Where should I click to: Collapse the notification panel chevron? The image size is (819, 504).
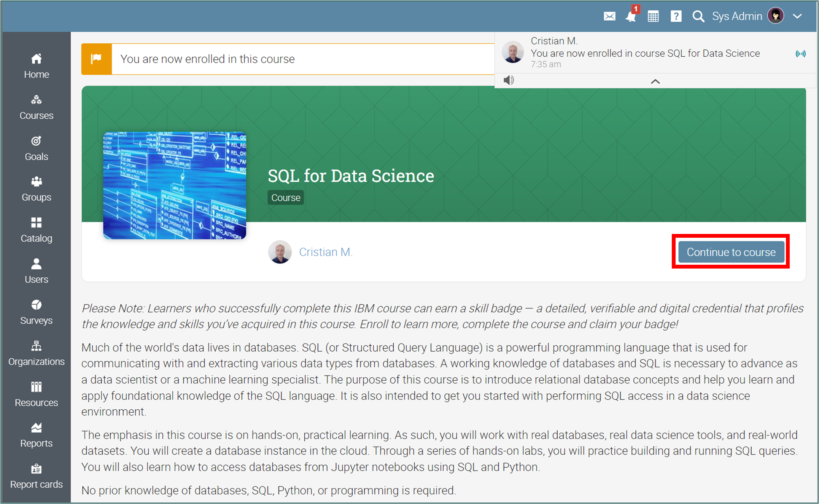[x=655, y=81]
